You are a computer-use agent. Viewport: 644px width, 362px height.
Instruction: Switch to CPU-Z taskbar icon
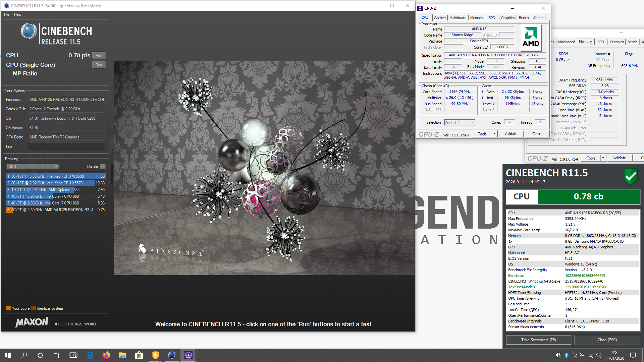click(x=188, y=355)
